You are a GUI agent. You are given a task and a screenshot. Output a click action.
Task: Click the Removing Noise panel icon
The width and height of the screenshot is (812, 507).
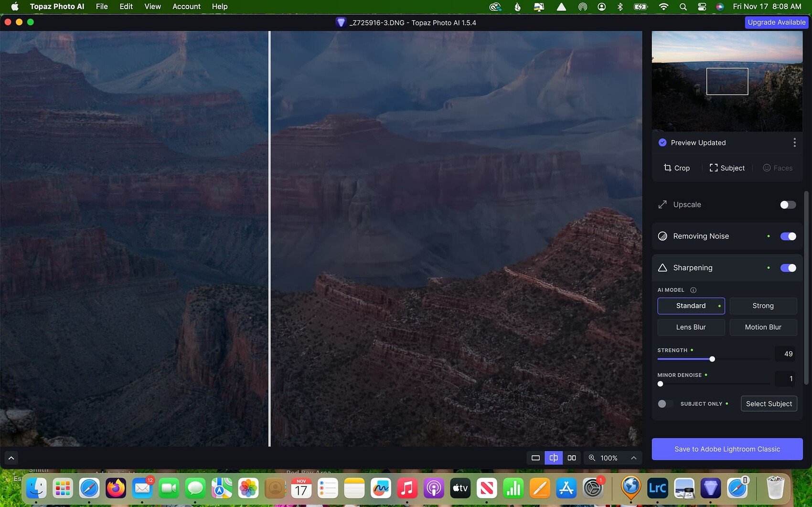pos(662,236)
